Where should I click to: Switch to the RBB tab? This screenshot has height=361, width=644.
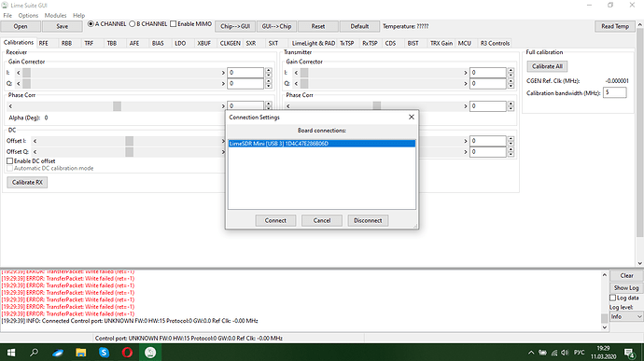pyautogui.click(x=66, y=43)
